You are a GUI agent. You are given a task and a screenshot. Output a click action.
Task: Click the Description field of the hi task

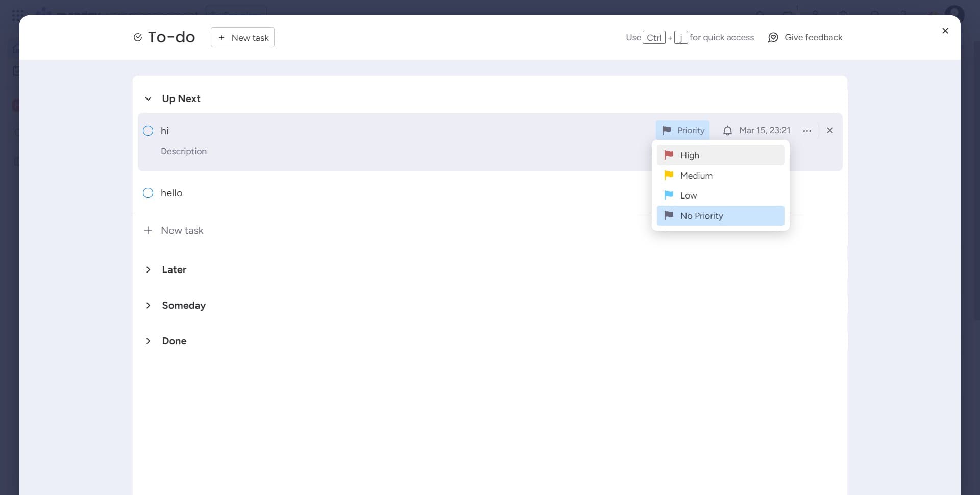(184, 151)
